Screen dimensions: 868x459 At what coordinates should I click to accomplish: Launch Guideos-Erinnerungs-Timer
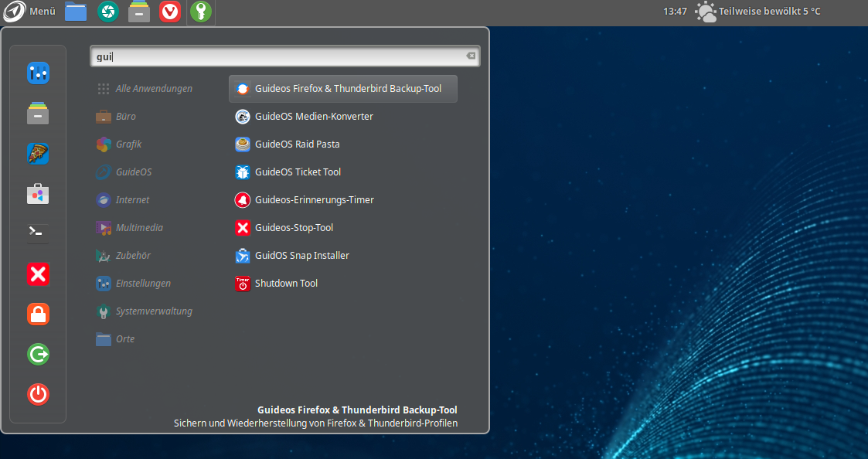point(342,200)
